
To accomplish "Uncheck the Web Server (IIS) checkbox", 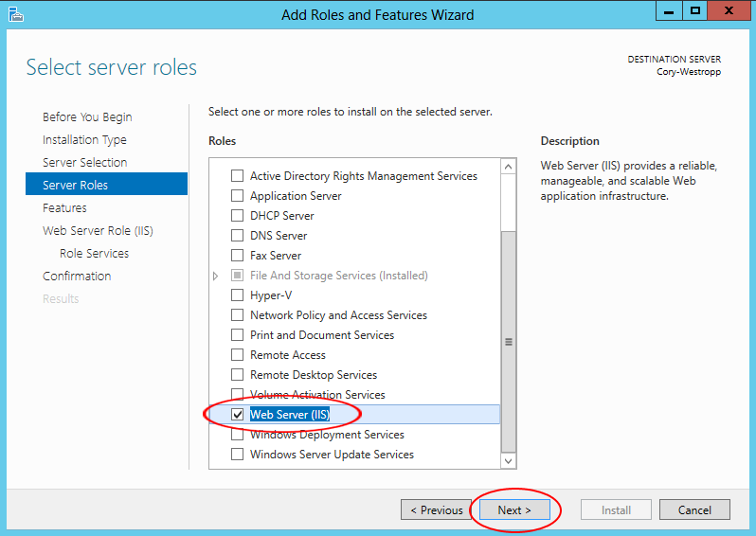I will [237, 415].
